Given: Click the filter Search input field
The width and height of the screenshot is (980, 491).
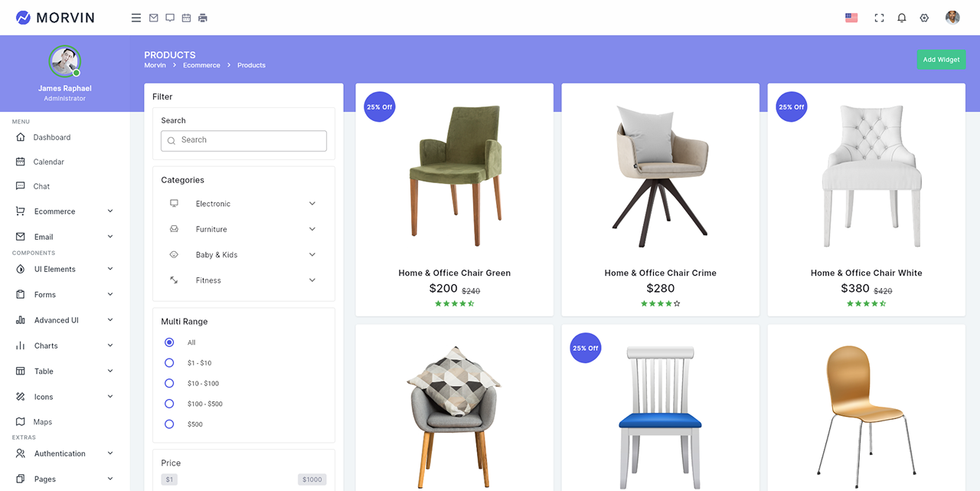Looking at the screenshot, I should coord(243,140).
